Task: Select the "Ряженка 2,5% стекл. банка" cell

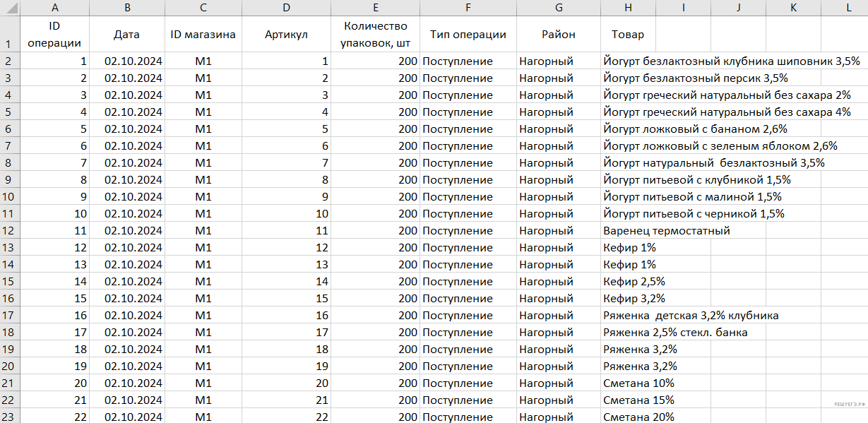Action: click(675, 332)
